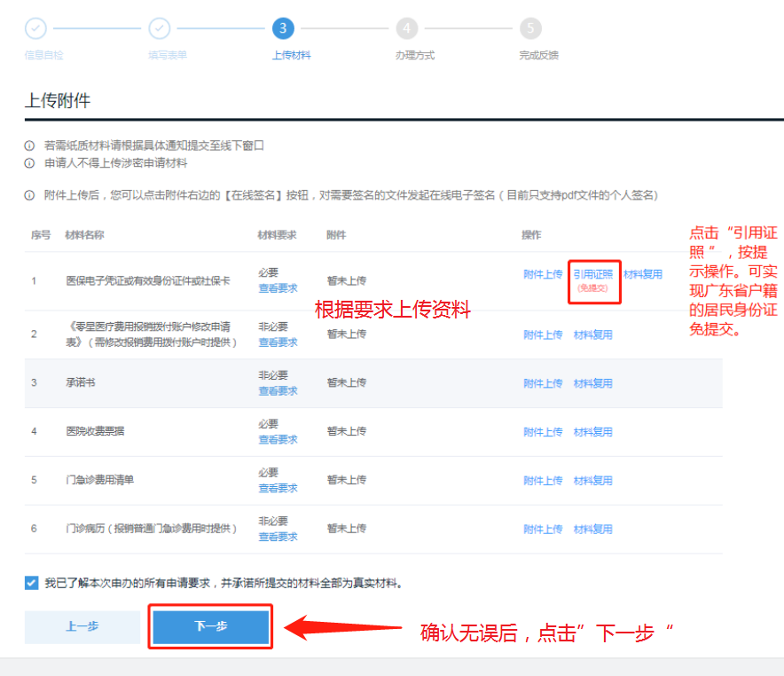Image resolution: width=784 pixels, height=676 pixels.
Task: Open 查看要求 for 门急诊费用清单
Action: 278,488
